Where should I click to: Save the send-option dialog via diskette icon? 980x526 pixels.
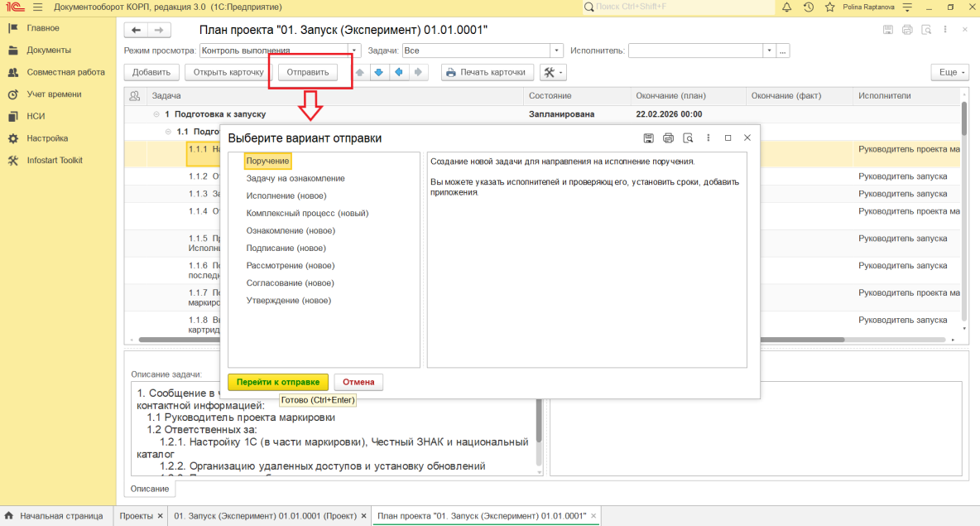[649, 138]
